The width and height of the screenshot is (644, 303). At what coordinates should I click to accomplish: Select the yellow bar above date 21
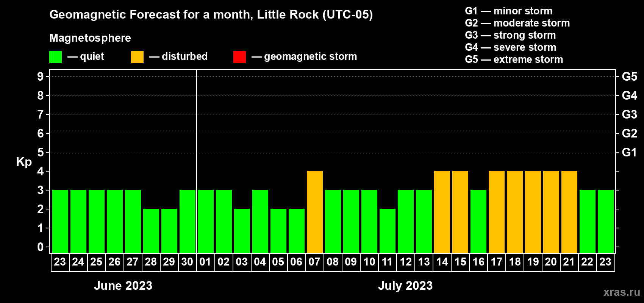(569, 212)
